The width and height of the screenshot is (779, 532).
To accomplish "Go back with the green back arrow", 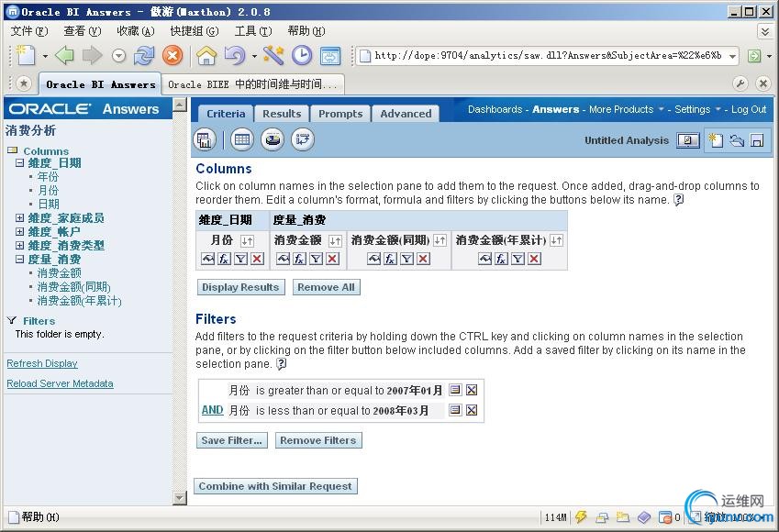I will [x=64, y=55].
